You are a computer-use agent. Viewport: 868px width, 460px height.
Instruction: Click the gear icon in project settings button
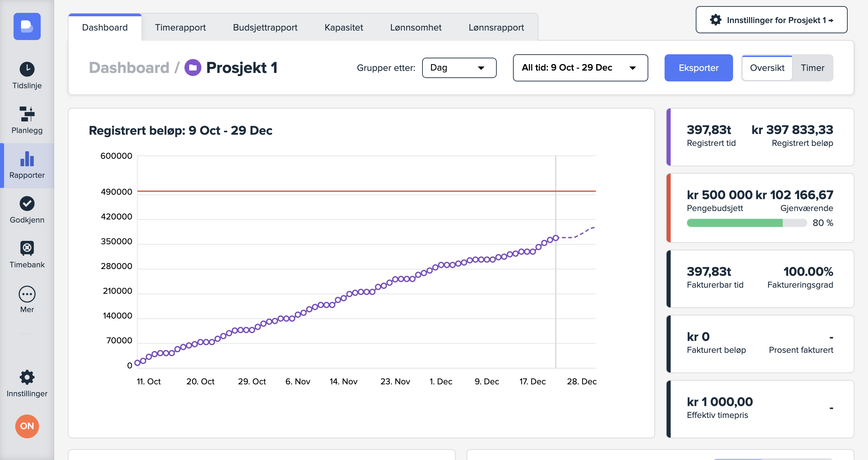(x=715, y=20)
